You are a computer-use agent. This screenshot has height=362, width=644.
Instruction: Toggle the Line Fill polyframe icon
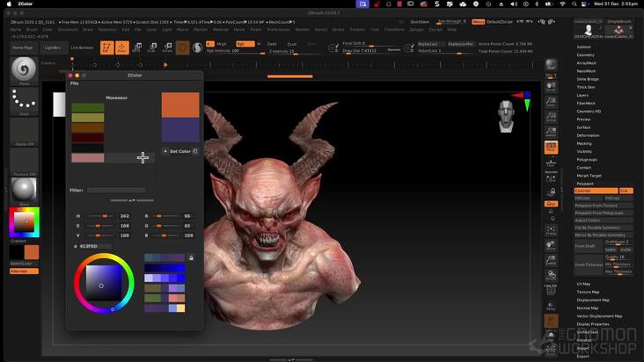(x=551, y=289)
